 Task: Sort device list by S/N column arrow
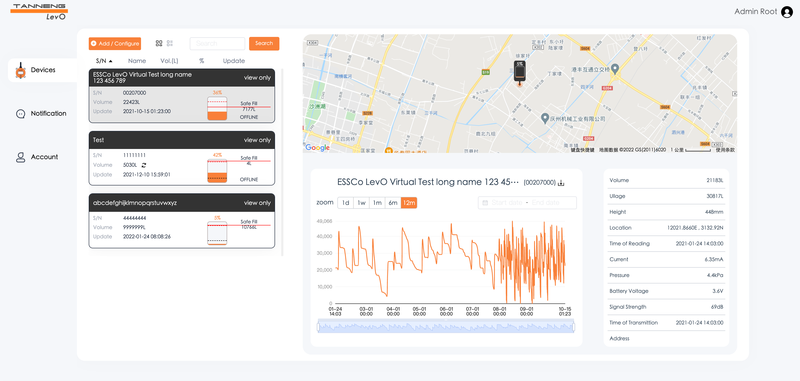[111, 61]
